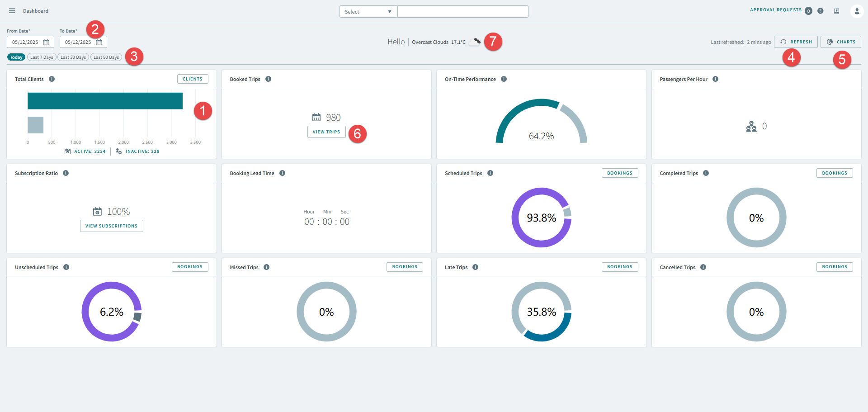Open the Select dropdown in the top bar

368,11
